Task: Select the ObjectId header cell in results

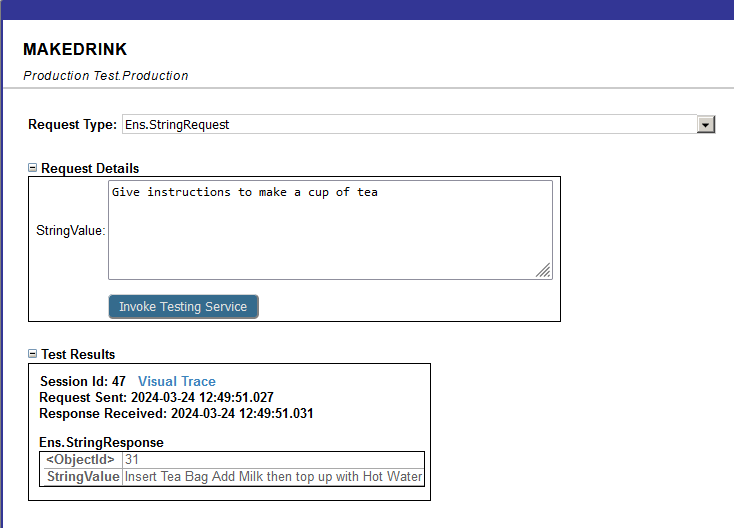Action: pos(82,460)
